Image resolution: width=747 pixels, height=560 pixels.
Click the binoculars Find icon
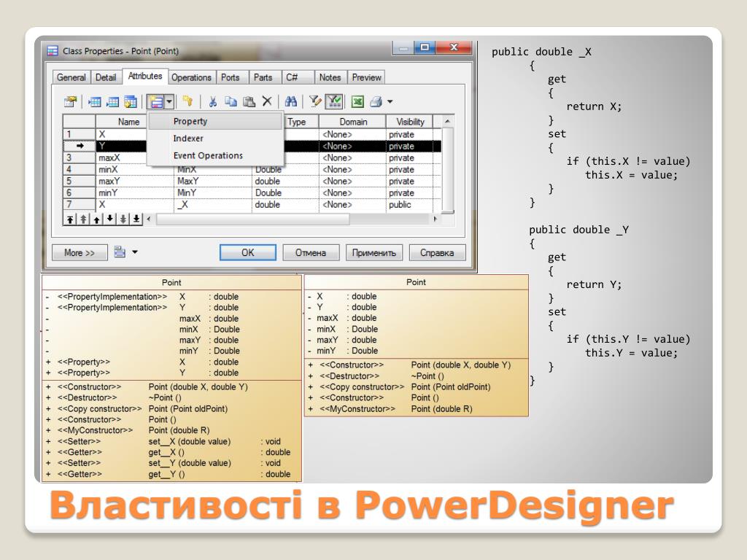click(x=290, y=101)
